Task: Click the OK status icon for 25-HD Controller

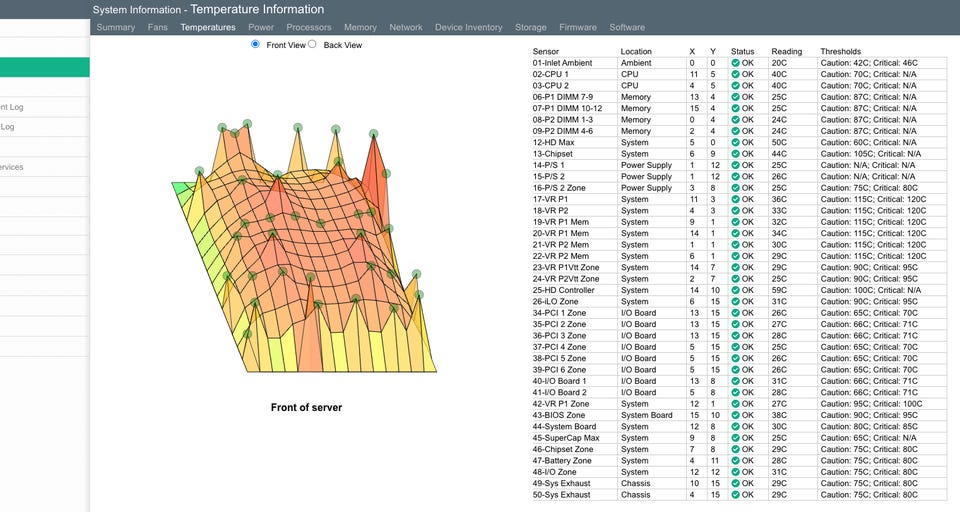Action: coord(735,290)
